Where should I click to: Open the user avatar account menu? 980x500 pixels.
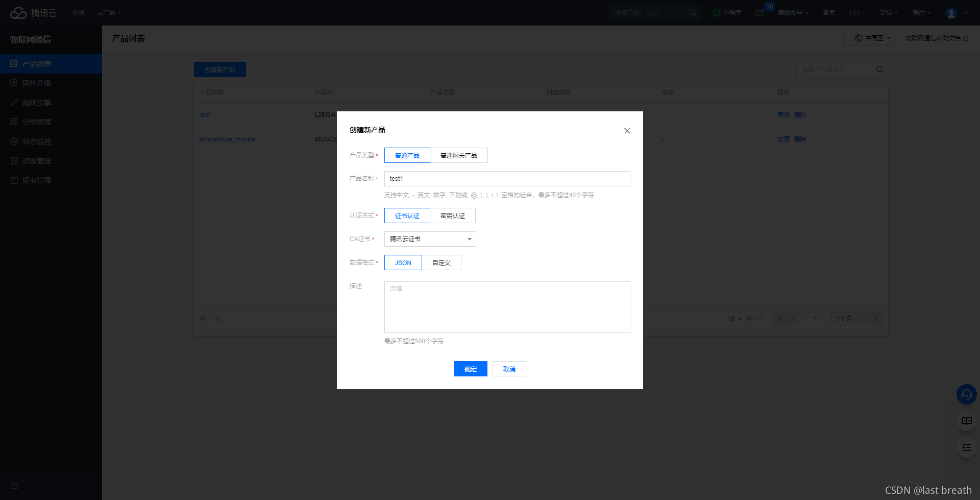(956, 13)
